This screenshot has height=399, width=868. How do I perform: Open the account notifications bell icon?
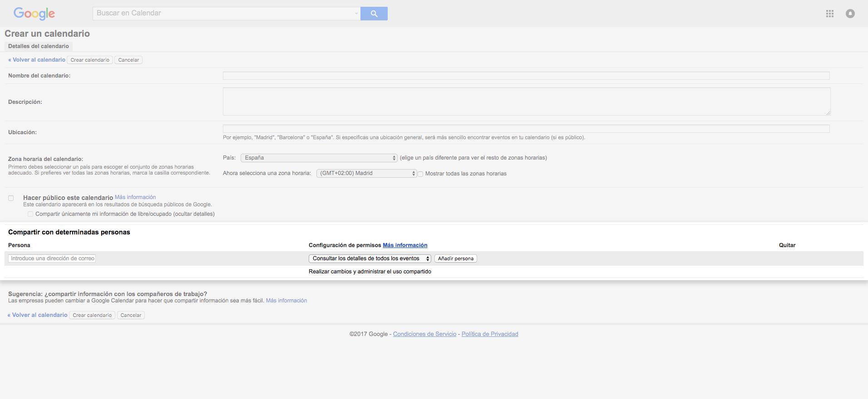[850, 14]
